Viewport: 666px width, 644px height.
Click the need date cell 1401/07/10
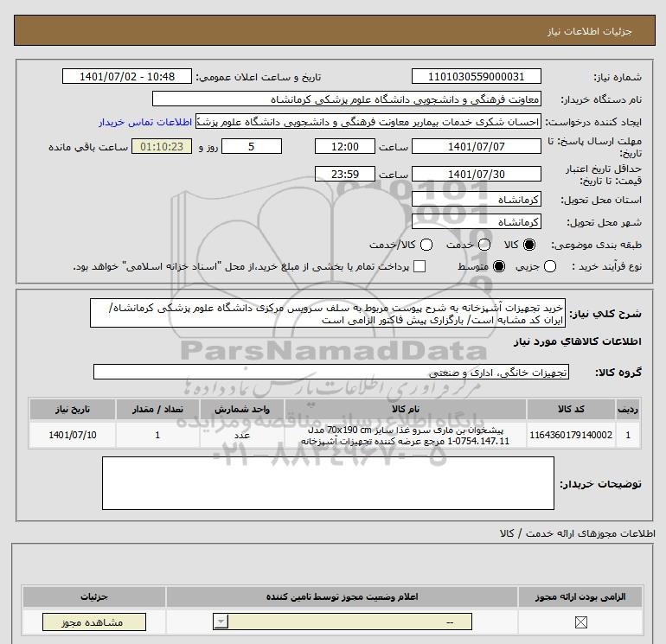click(x=72, y=435)
